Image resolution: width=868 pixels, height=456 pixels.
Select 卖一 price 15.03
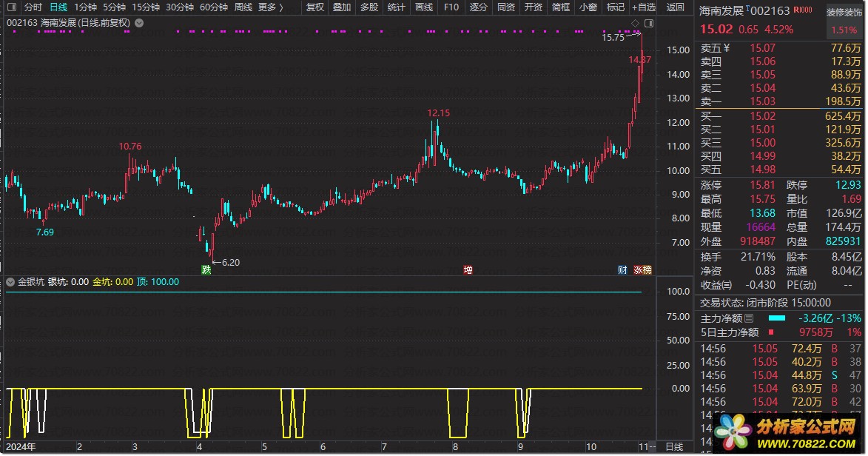763,101
